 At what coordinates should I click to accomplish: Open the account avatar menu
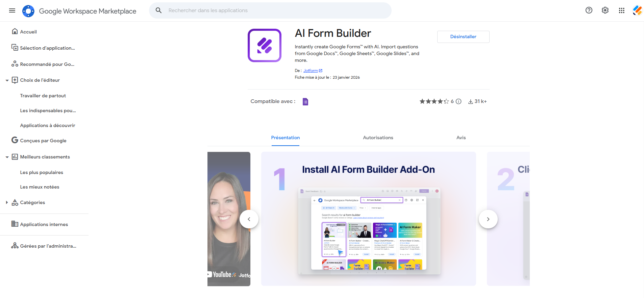637,10
